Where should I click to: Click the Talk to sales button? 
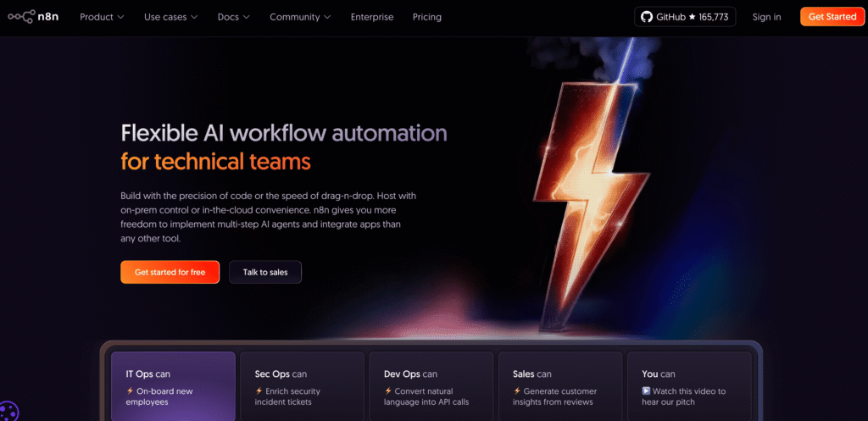(265, 272)
